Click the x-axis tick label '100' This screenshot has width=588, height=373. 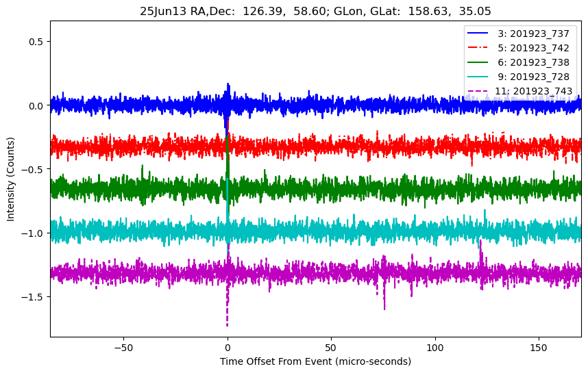[x=435, y=348]
